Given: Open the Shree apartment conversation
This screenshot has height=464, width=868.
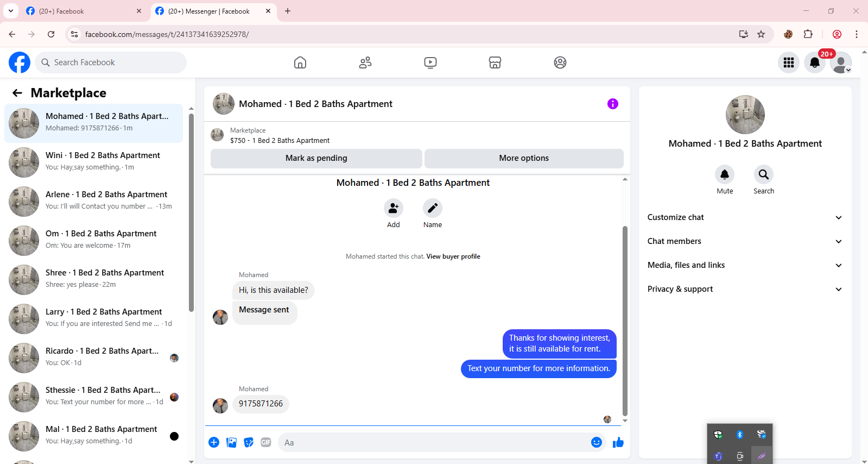Looking at the screenshot, I should [x=93, y=280].
